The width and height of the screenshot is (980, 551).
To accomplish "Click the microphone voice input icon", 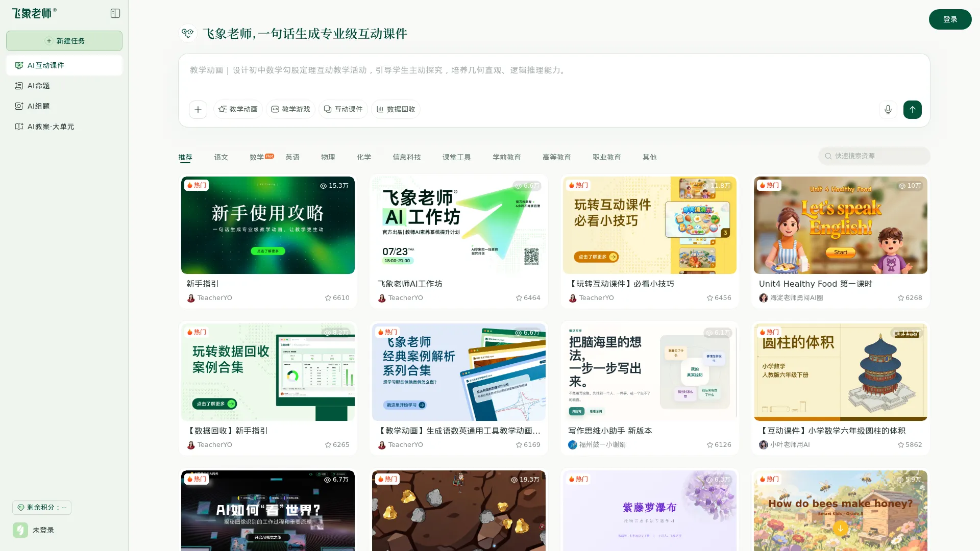I will (888, 110).
